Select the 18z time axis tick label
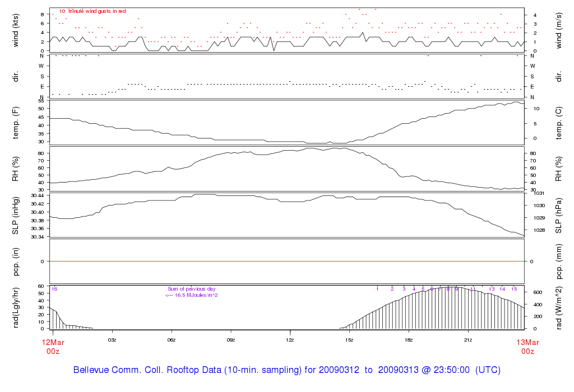 point(409,340)
